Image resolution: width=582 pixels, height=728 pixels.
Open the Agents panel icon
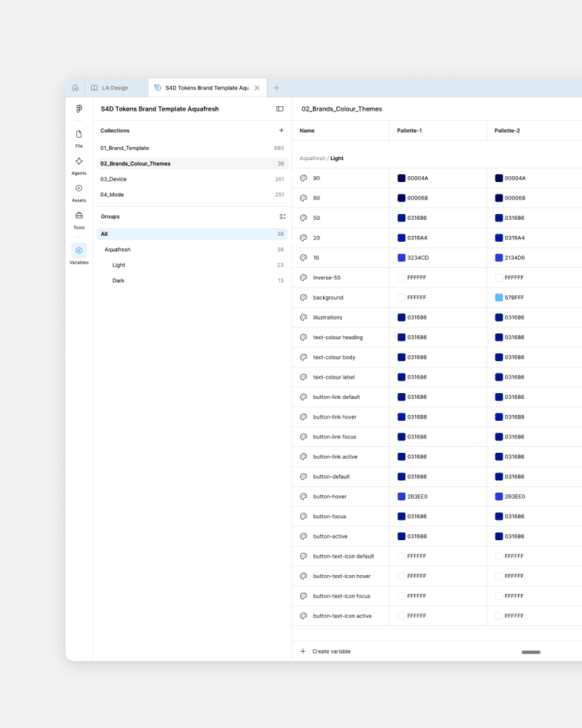pos(79,166)
